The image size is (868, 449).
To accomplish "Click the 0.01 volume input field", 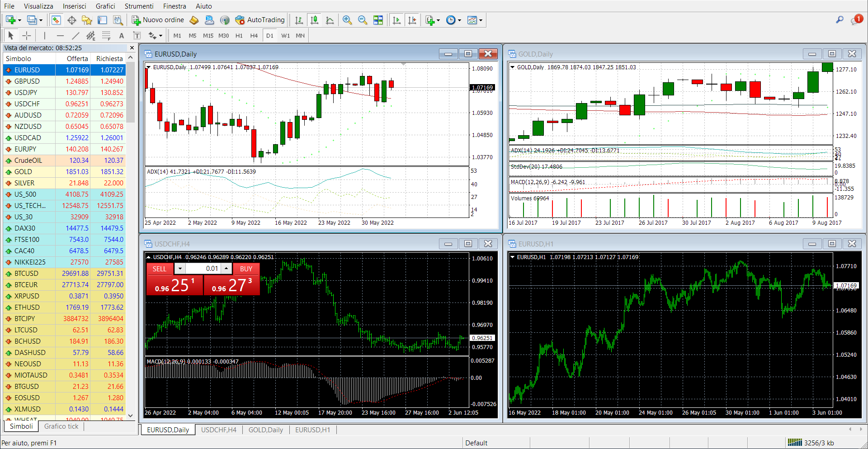I will pos(203,269).
